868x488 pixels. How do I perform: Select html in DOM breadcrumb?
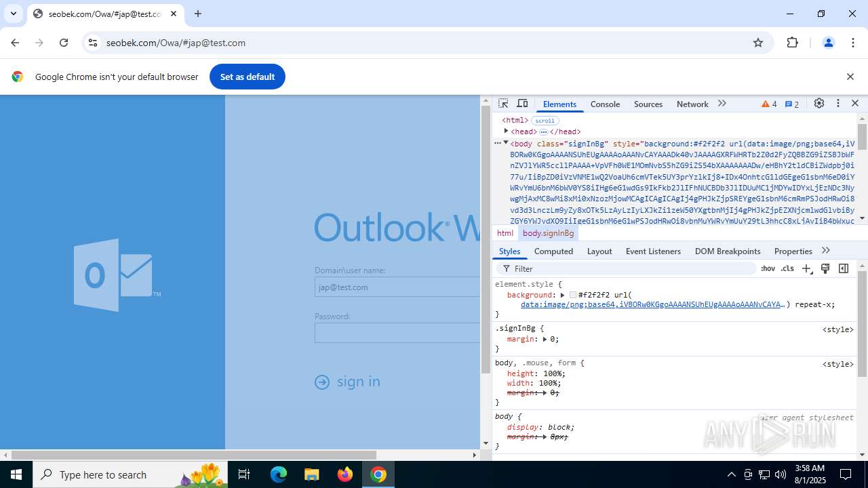click(505, 233)
